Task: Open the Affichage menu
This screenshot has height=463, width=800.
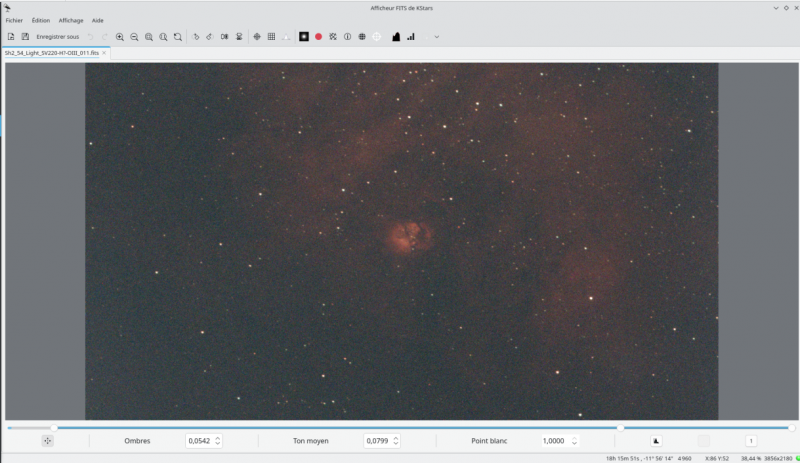Action: pos(71,20)
